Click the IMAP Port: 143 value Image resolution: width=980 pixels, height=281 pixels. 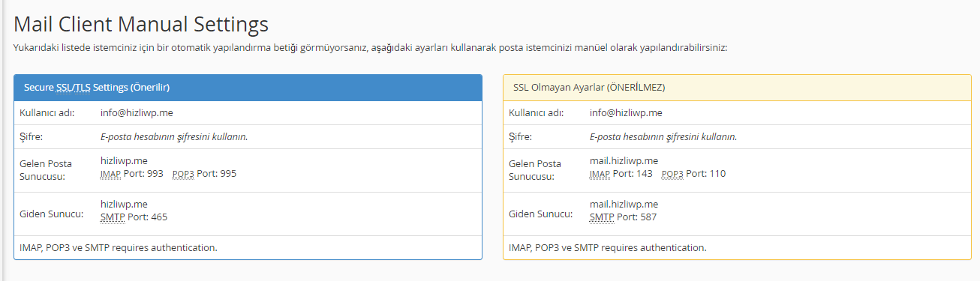[x=621, y=174]
